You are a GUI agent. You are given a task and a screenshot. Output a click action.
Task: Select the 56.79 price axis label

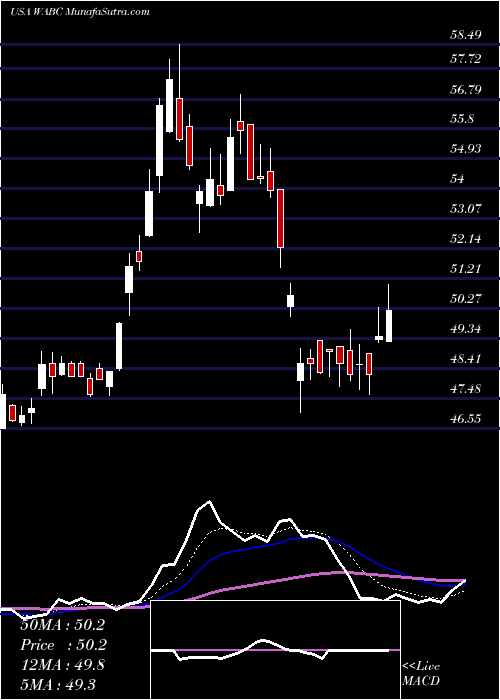tap(466, 90)
